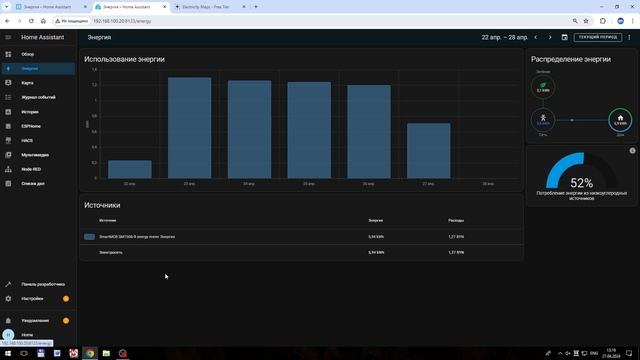Viewport: 640px width, 360px height.
Task: Click the SmartMOB energy meter source row name
Action: click(137, 237)
